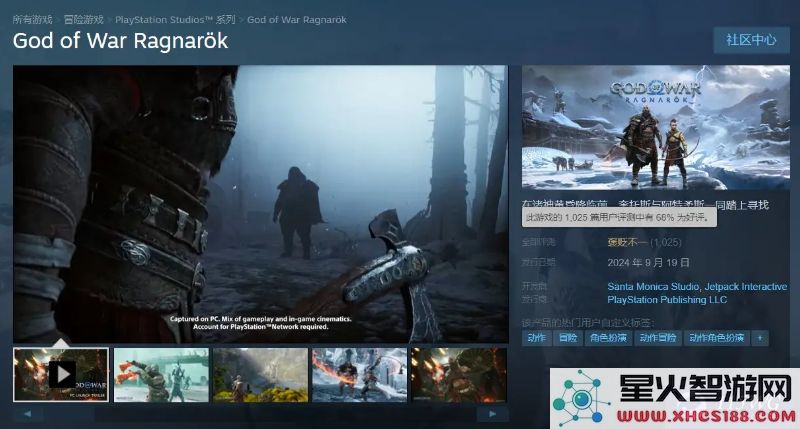Click the God of War Ragnarök page title
This screenshot has height=429, width=800.
pyautogui.click(x=120, y=41)
